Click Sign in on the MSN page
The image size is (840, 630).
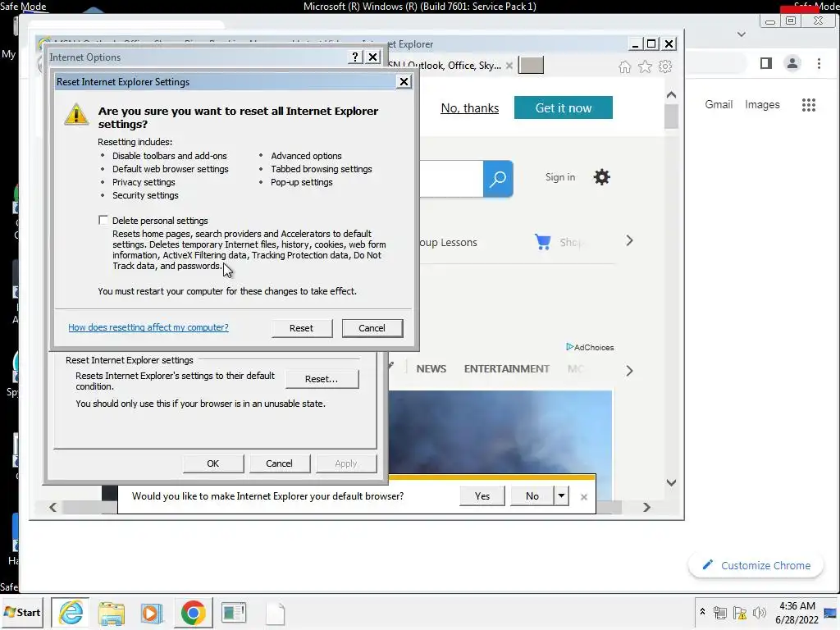(x=559, y=177)
